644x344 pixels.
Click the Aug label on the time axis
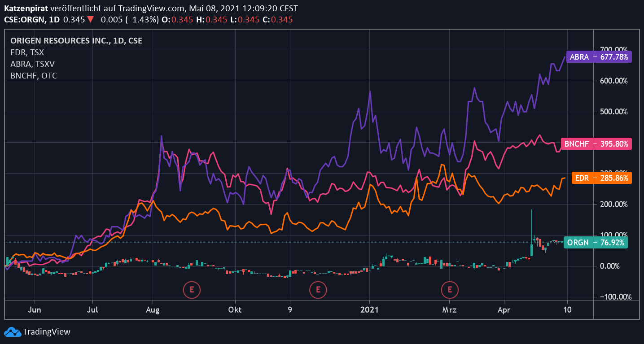153,310
